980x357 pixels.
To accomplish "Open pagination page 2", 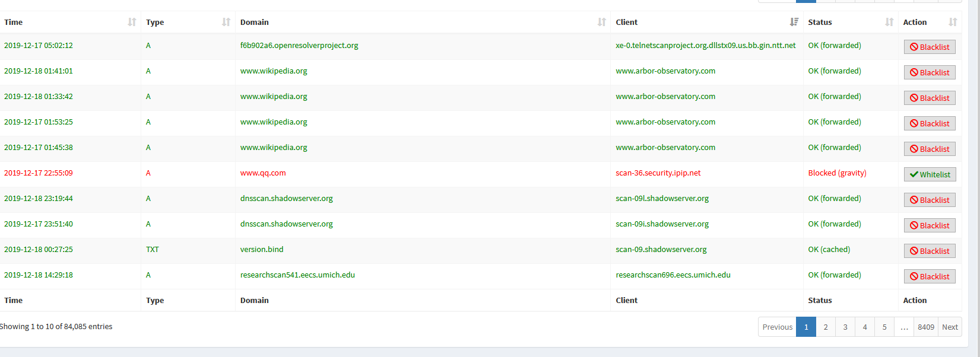I will (826, 327).
